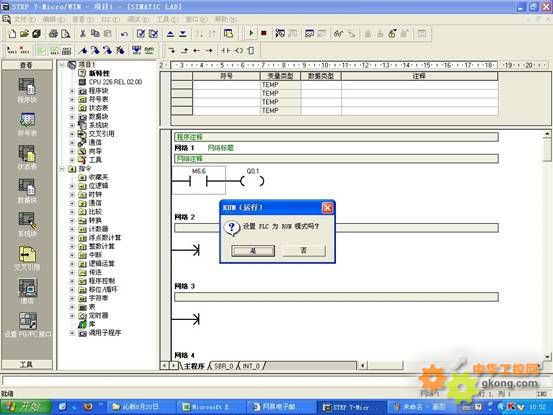Click the 查看 header in the view bar
This screenshot has height=415, width=553.
[x=27, y=65]
